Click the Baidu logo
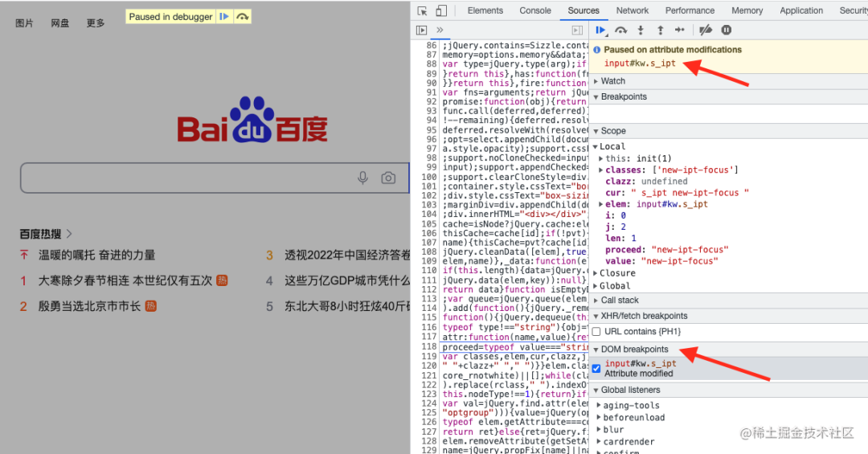This screenshot has width=868, height=454. [252, 121]
